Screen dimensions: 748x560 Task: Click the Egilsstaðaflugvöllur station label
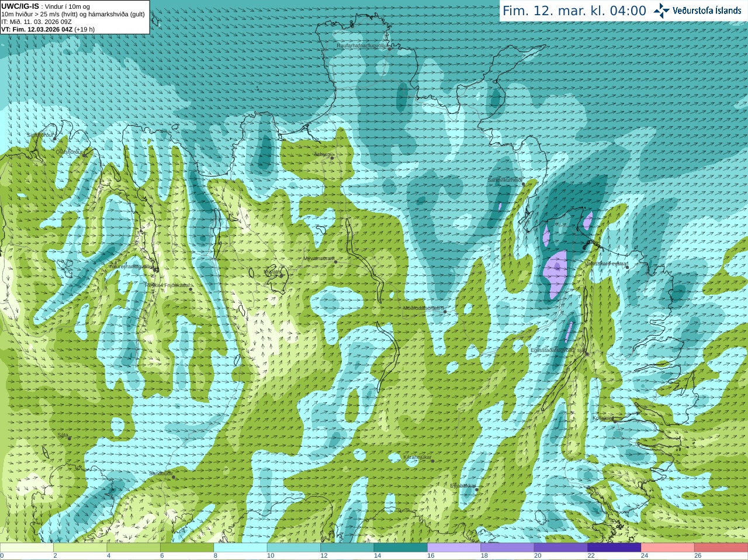coord(558,350)
